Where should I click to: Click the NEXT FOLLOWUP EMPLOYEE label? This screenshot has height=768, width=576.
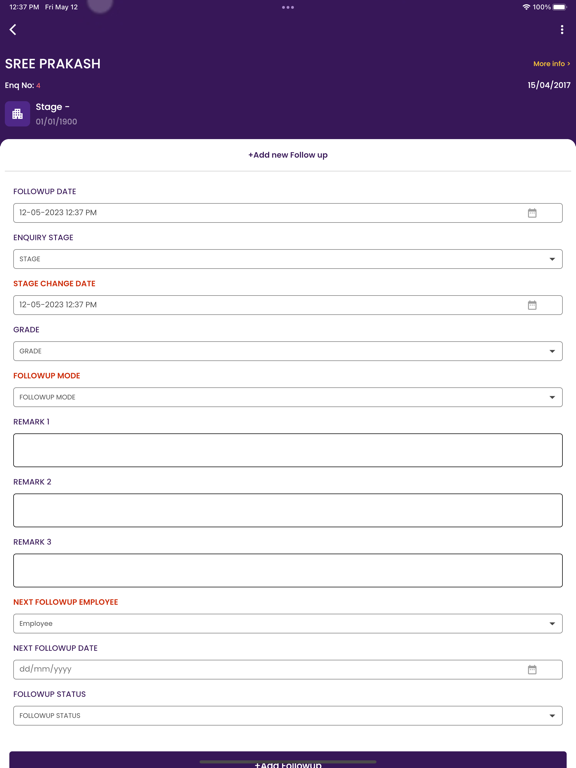point(66,602)
